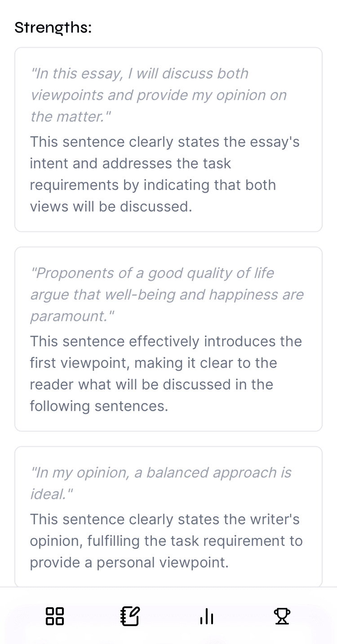
Task: Open the dashboard grid icon
Action: click(55, 616)
